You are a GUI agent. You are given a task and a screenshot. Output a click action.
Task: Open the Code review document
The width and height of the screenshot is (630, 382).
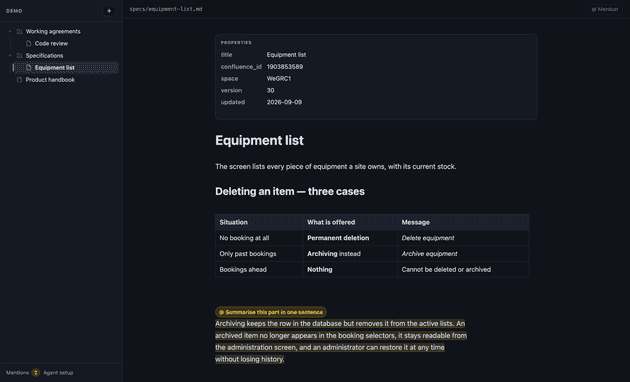point(51,43)
